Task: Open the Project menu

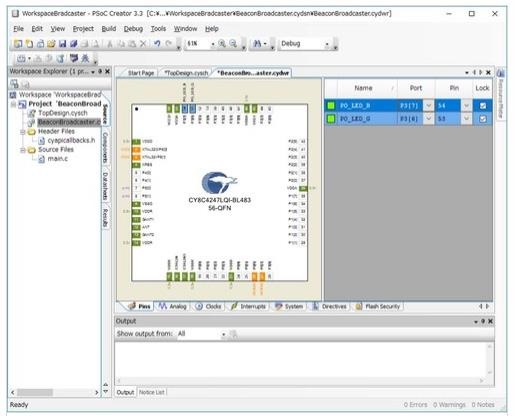Action: (x=83, y=29)
